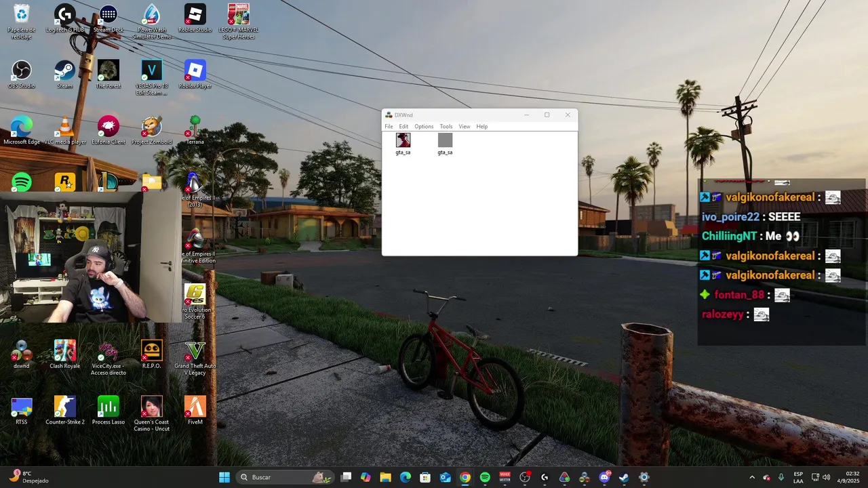Viewport: 868px width, 488px height.
Task: Select the Eufonia Client desktop icon
Action: coord(108,131)
